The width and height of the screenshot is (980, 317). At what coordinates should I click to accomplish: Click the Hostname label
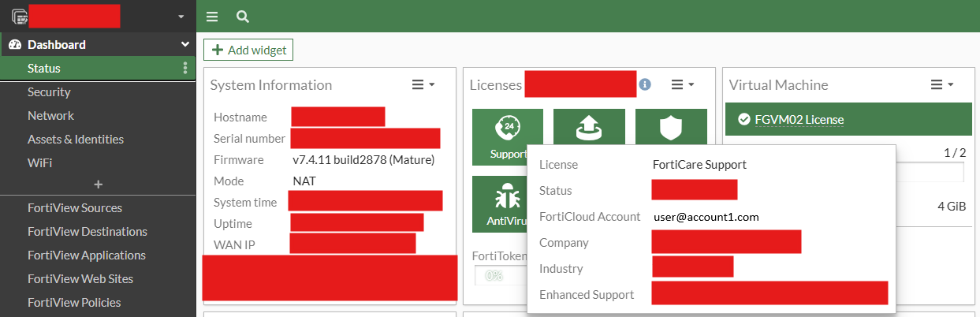tap(240, 117)
